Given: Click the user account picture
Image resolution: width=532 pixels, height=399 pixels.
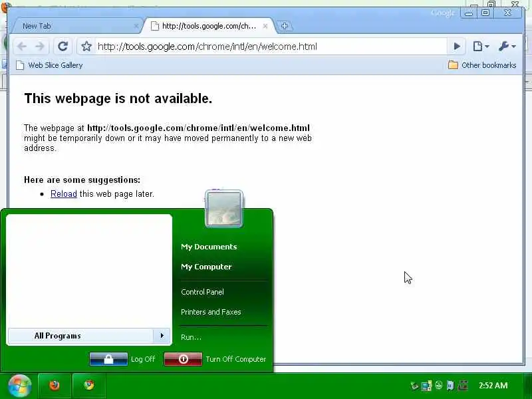Looking at the screenshot, I should (224, 209).
